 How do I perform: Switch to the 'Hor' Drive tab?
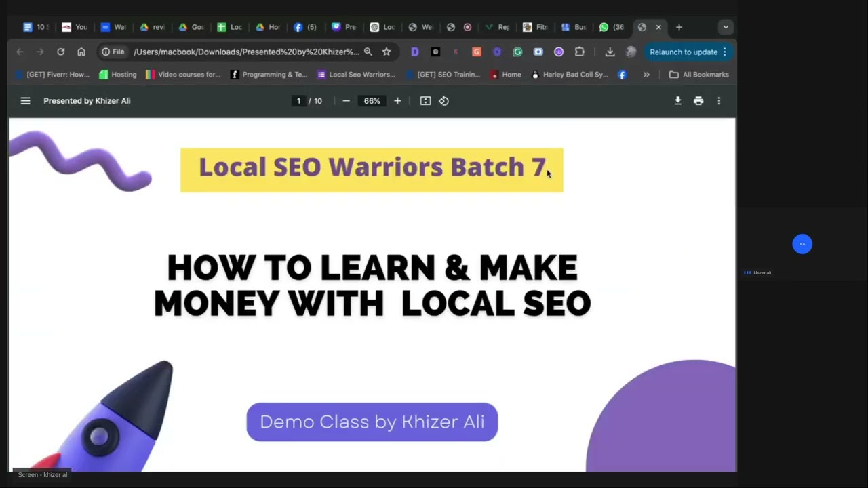[x=268, y=27]
